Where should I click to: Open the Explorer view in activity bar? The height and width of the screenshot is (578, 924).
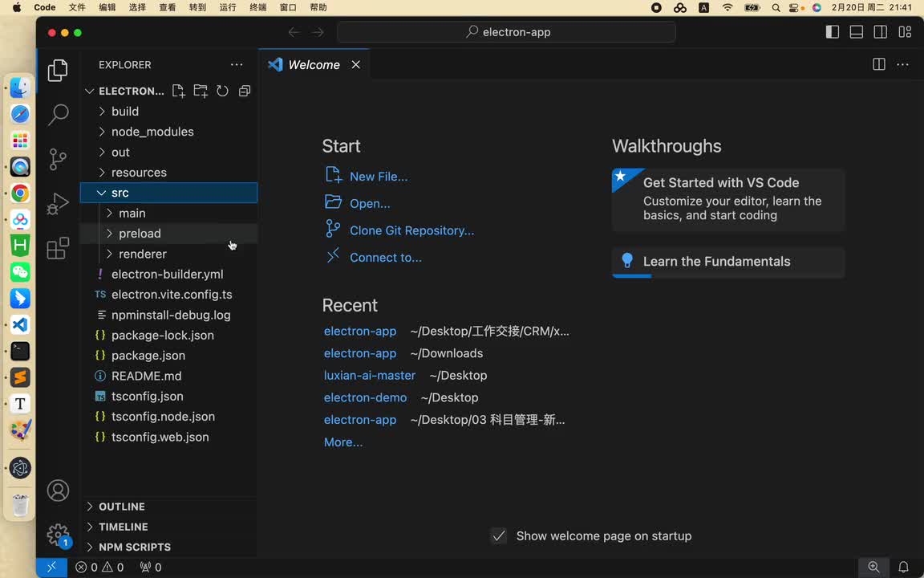coord(58,70)
